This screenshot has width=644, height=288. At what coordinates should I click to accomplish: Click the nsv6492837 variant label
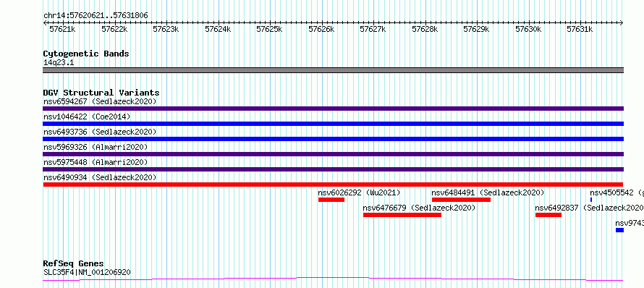(x=590, y=208)
